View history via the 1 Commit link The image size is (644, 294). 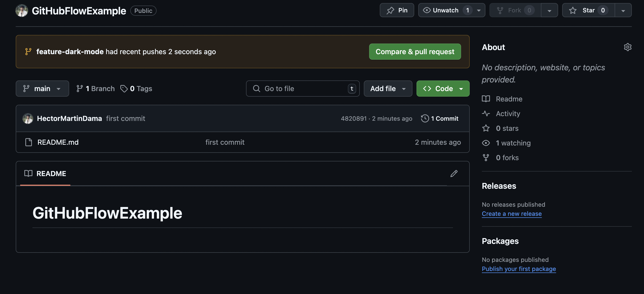(x=440, y=118)
